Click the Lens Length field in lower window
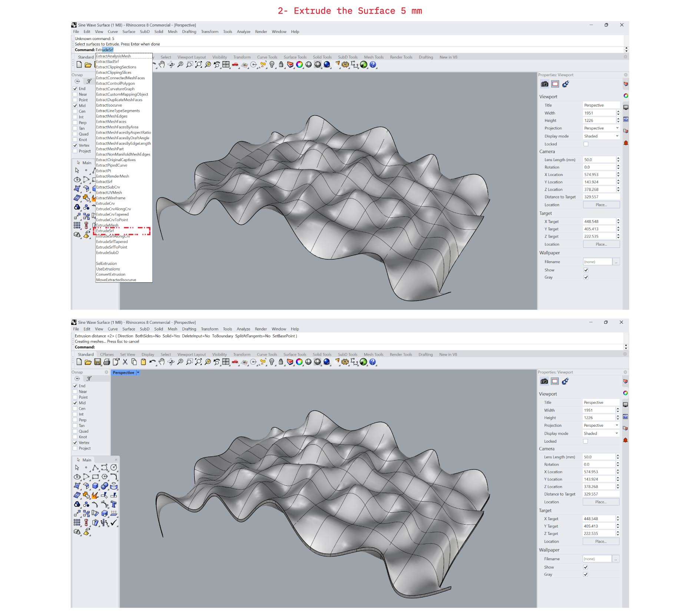700x612 pixels. 598,457
